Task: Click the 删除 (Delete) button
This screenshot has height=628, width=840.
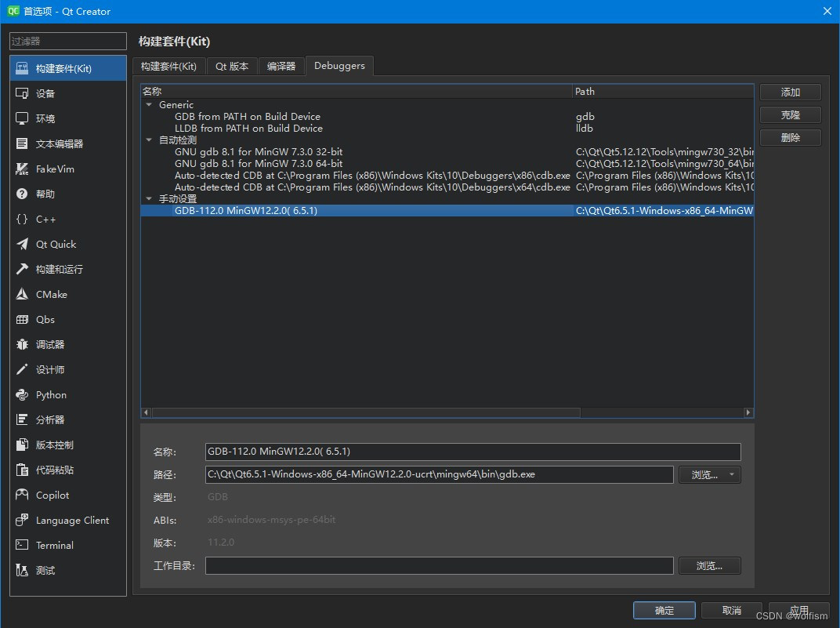Action: pos(790,138)
